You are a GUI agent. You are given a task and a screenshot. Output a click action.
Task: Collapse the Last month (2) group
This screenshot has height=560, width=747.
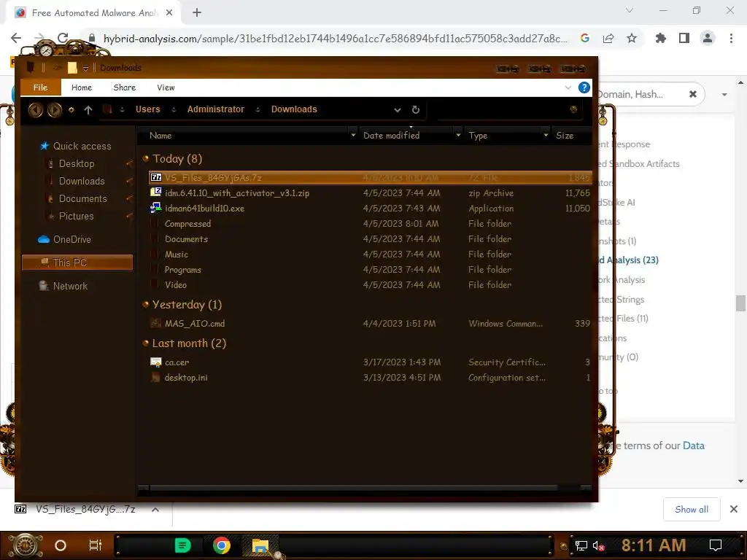coord(146,343)
